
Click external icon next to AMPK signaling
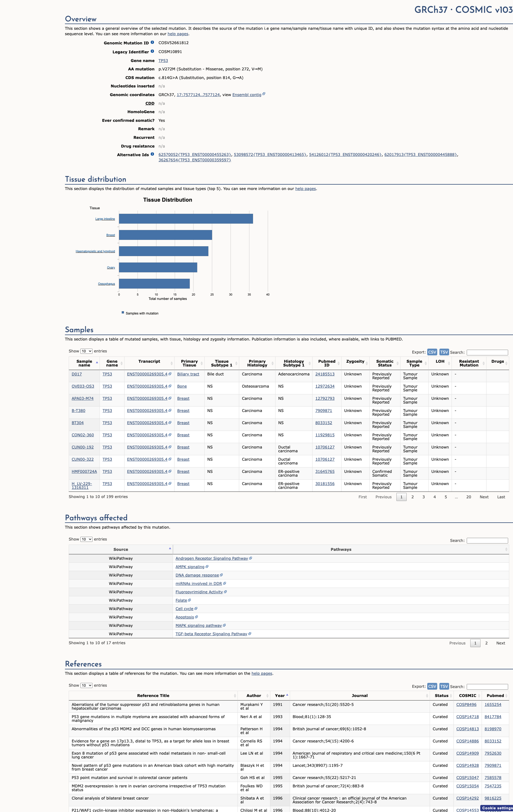[x=207, y=567]
